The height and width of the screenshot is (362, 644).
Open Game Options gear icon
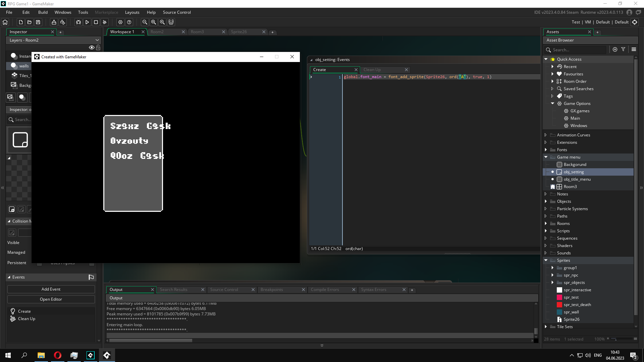(120, 22)
